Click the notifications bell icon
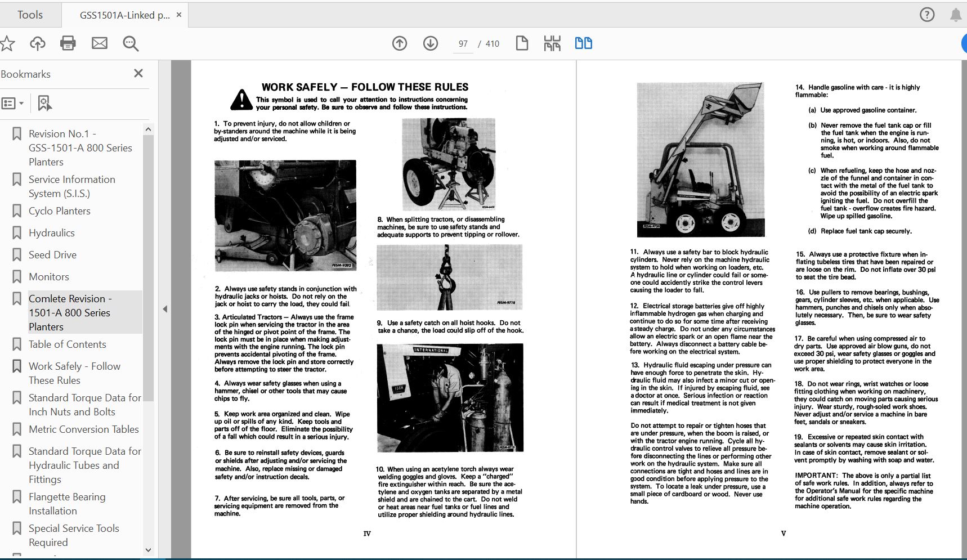967x560 pixels. pyautogui.click(x=956, y=15)
